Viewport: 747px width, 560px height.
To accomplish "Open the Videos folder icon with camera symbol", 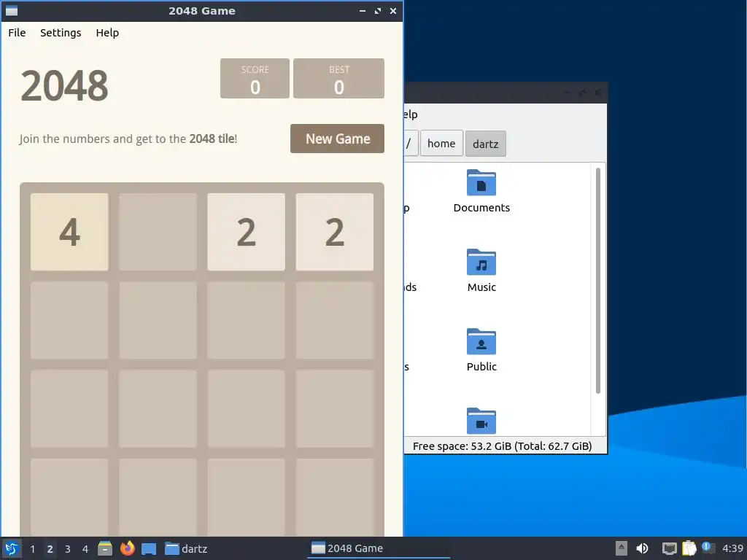I will (481, 421).
